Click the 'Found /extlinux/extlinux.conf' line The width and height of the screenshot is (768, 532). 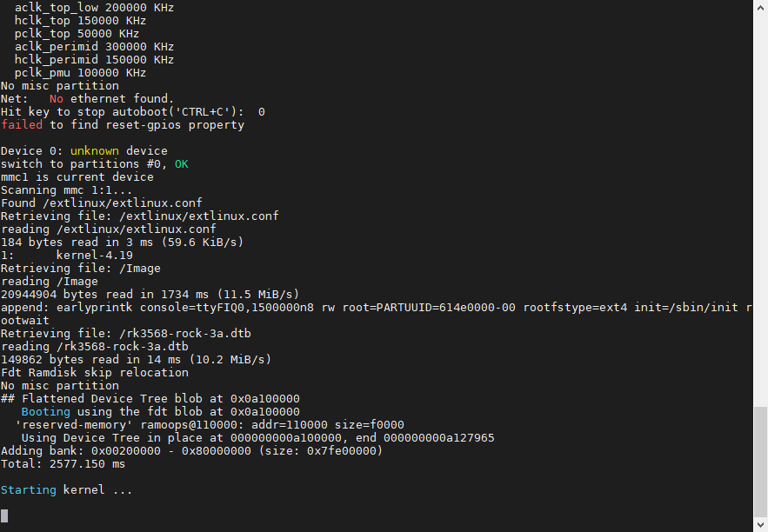101,203
